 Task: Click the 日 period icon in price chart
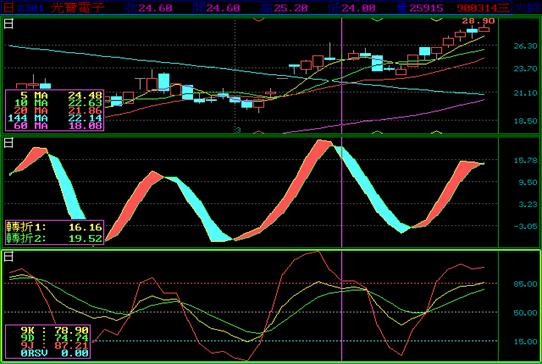click(x=9, y=24)
